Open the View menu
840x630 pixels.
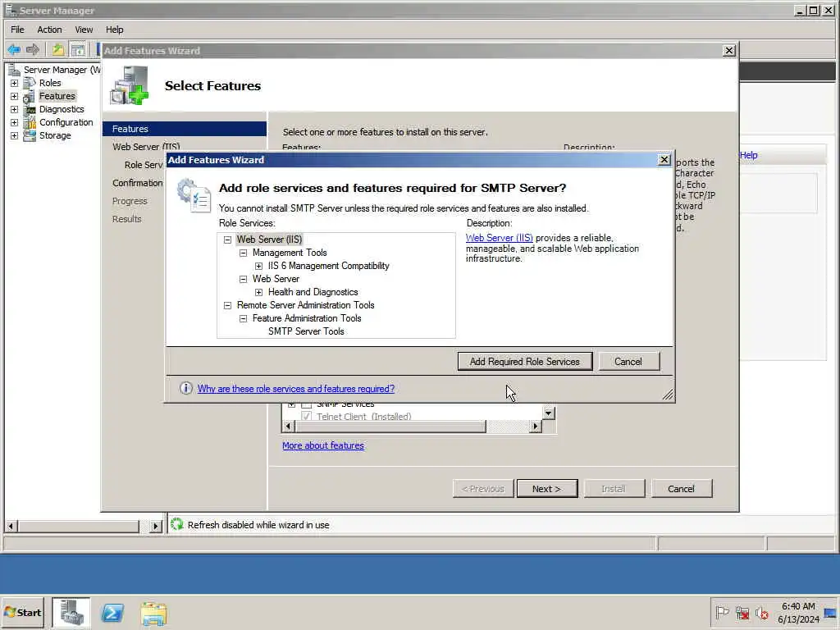coord(84,30)
